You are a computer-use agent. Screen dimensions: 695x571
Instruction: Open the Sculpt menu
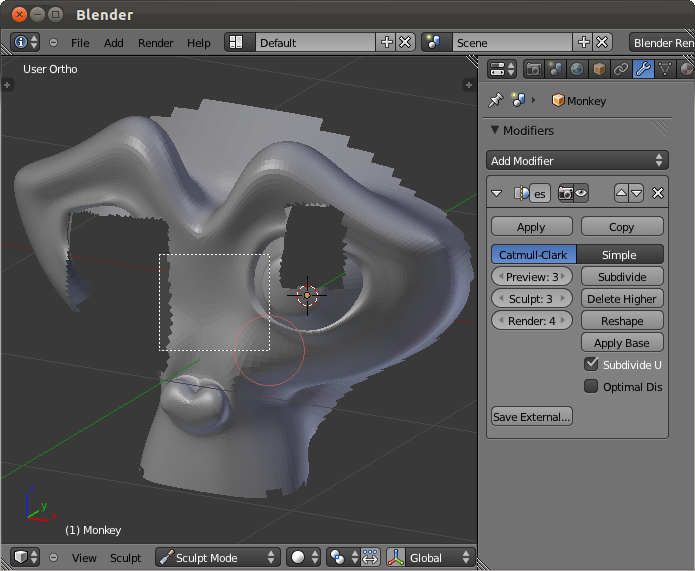[125, 558]
